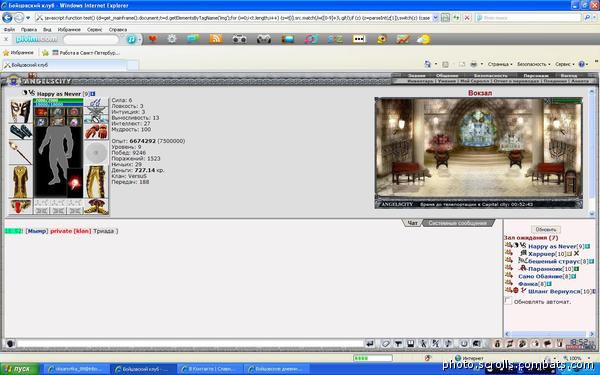Viewport: 600px width, 375px height.
Task: Click player name Бешеный страус in list
Action: click(x=554, y=261)
